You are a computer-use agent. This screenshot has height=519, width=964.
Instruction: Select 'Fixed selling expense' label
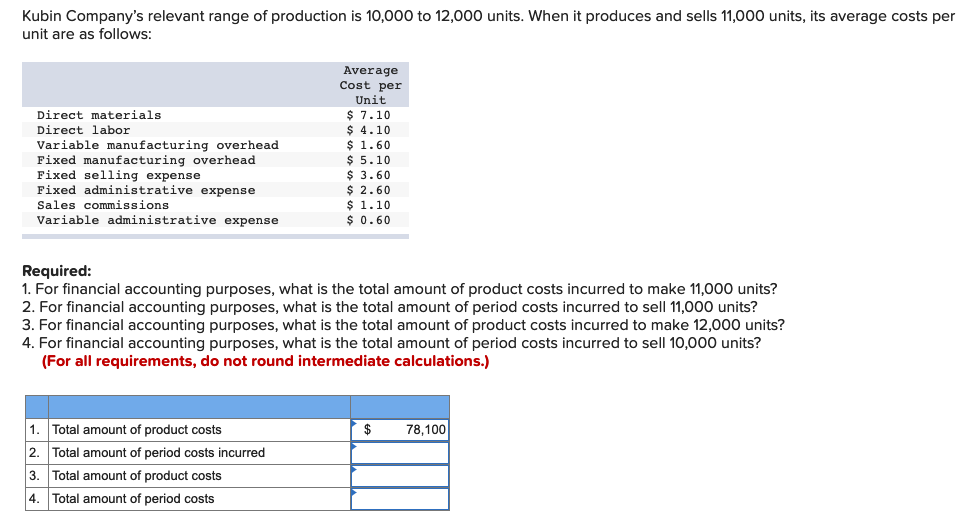(x=119, y=175)
